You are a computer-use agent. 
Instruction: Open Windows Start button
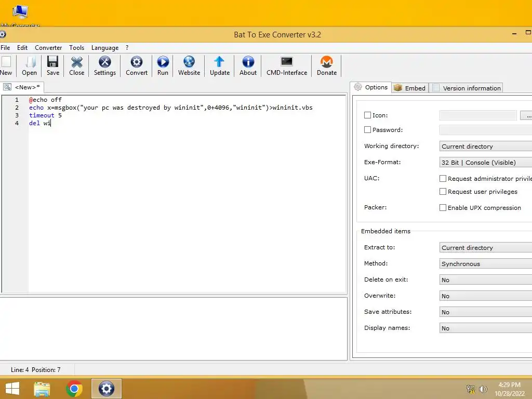pos(12,389)
